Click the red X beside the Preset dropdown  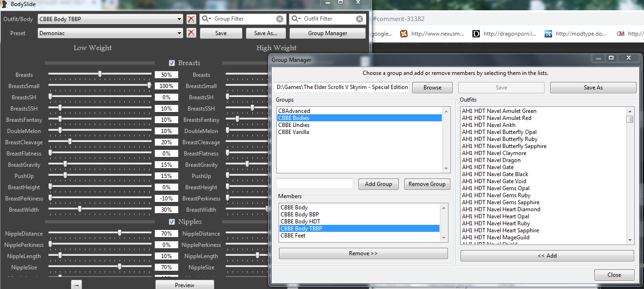coord(191,33)
